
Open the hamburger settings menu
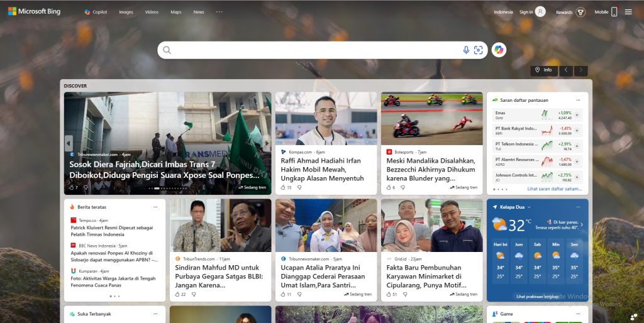(628, 12)
